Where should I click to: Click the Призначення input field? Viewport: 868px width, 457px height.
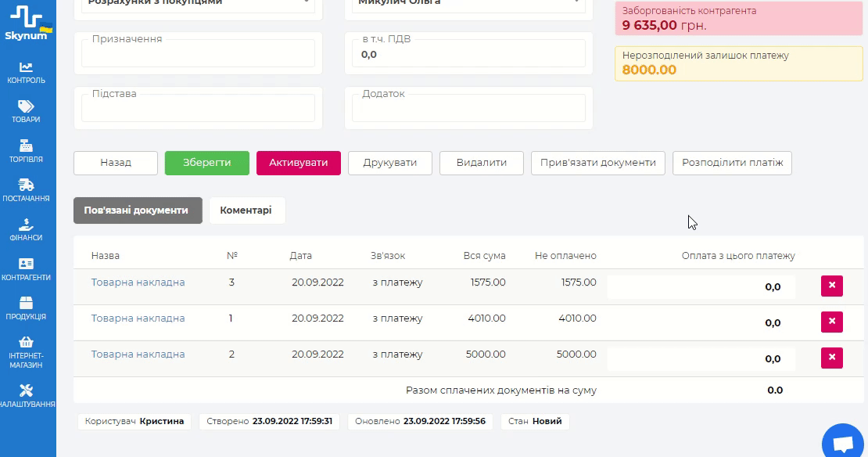[198, 54]
